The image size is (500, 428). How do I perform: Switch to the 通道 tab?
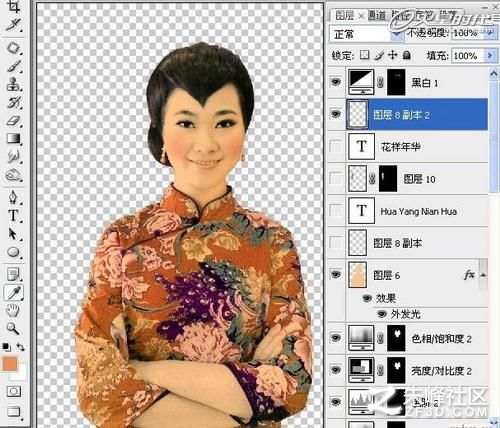[x=377, y=15]
